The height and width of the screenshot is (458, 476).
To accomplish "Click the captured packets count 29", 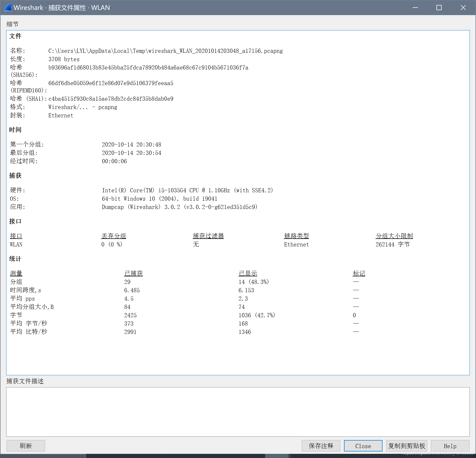I will coord(127,282).
